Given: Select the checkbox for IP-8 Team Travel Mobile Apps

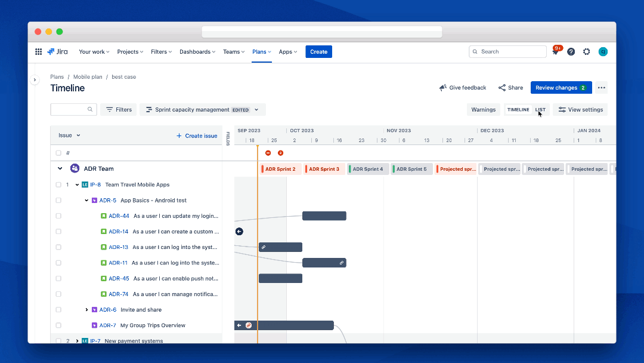Looking at the screenshot, I should [58, 184].
